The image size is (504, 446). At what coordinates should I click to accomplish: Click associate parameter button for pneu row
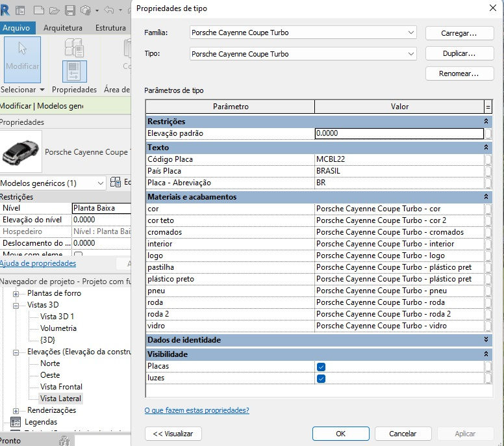(x=488, y=291)
